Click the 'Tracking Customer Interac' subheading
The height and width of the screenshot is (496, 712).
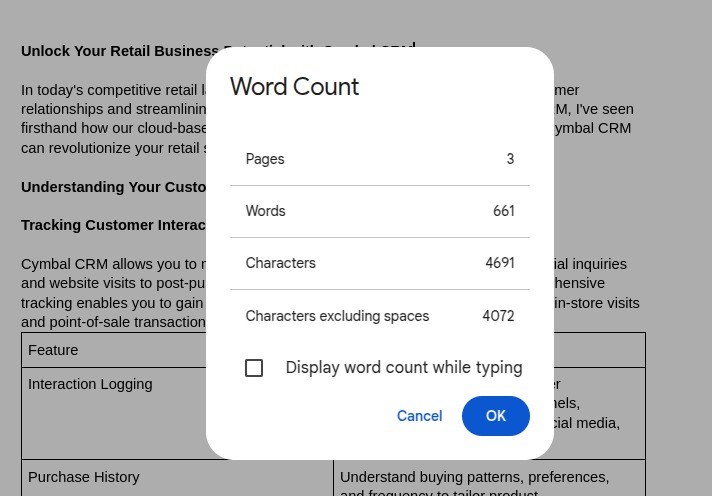coord(113,225)
